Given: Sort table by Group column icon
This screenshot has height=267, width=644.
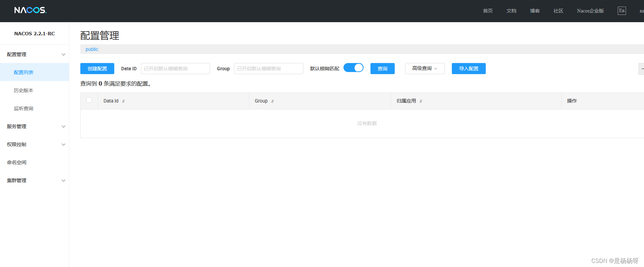Looking at the screenshot, I should (272, 101).
